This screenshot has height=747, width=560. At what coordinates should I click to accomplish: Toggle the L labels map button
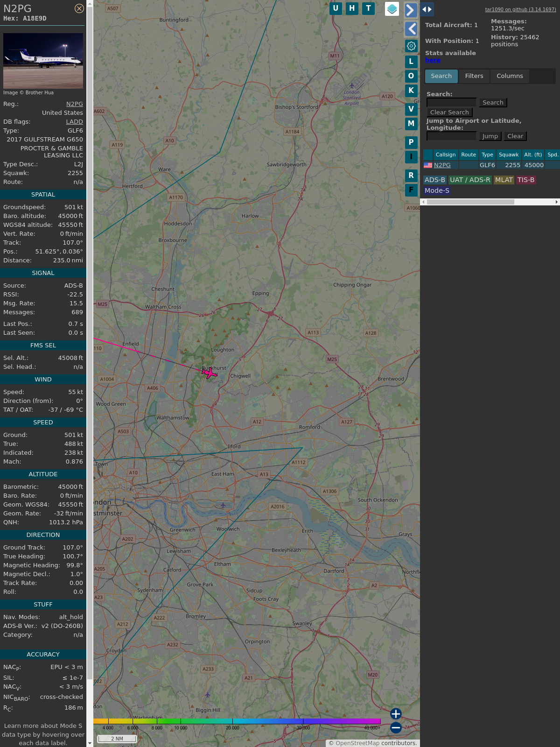point(411,62)
